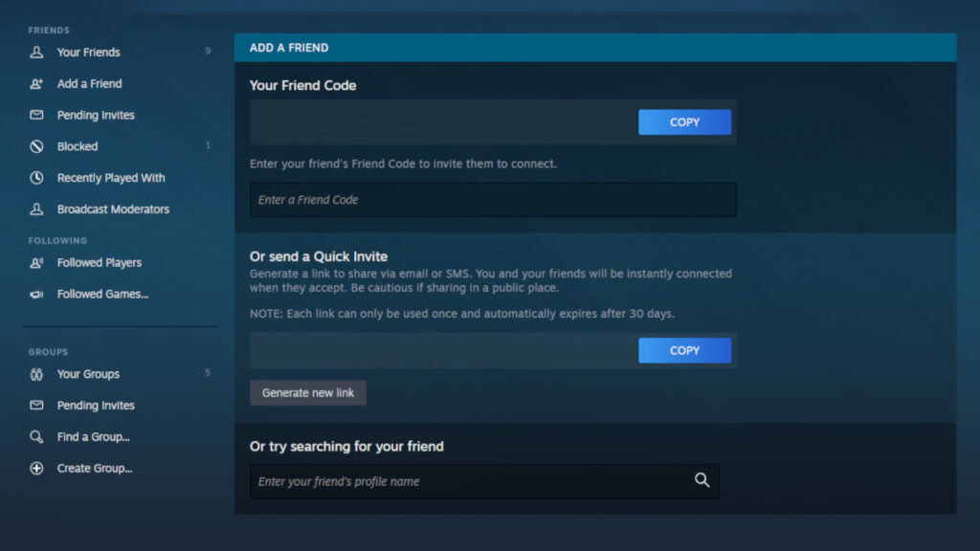Click the magnifier in the friend search field

point(702,481)
